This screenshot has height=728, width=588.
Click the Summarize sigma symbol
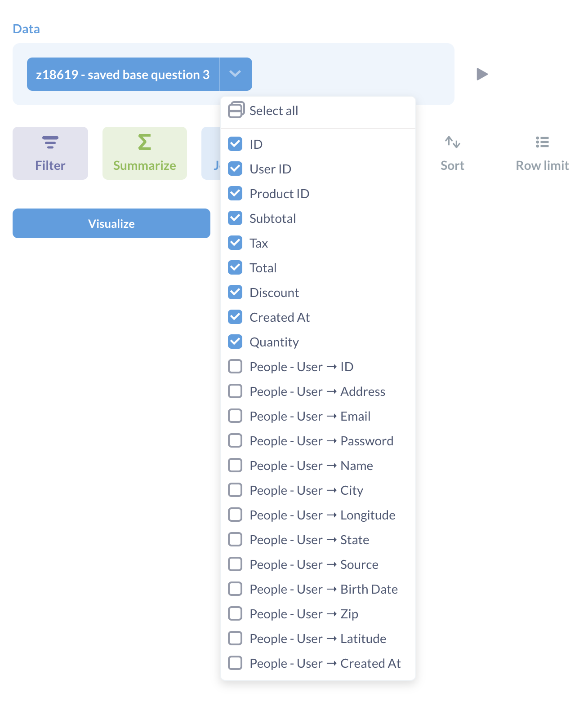(144, 142)
